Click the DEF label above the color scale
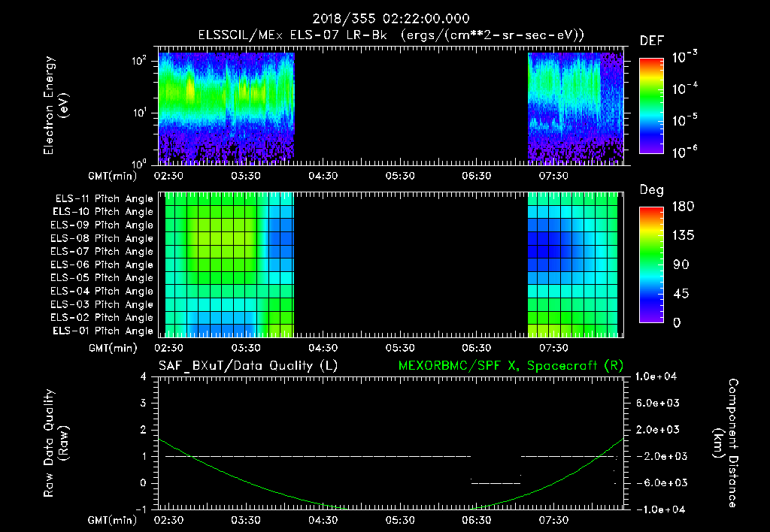Screen dimensions: 770x532 click(x=651, y=41)
